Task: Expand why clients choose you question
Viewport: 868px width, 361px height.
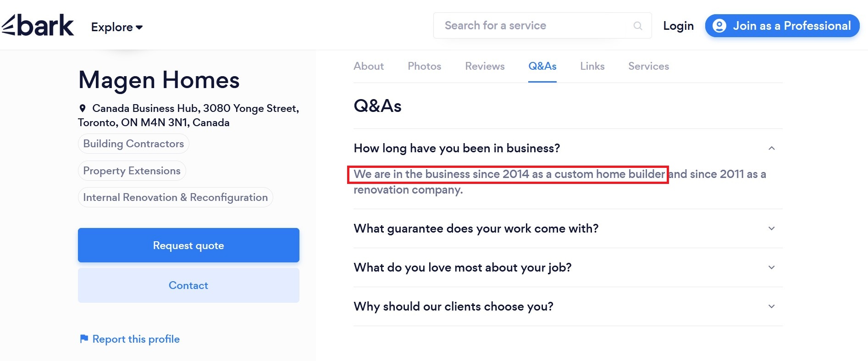Action: tap(771, 306)
